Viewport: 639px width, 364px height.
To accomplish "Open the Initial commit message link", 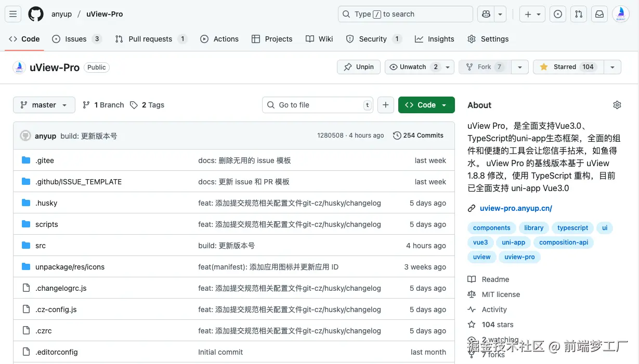I will point(220,352).
